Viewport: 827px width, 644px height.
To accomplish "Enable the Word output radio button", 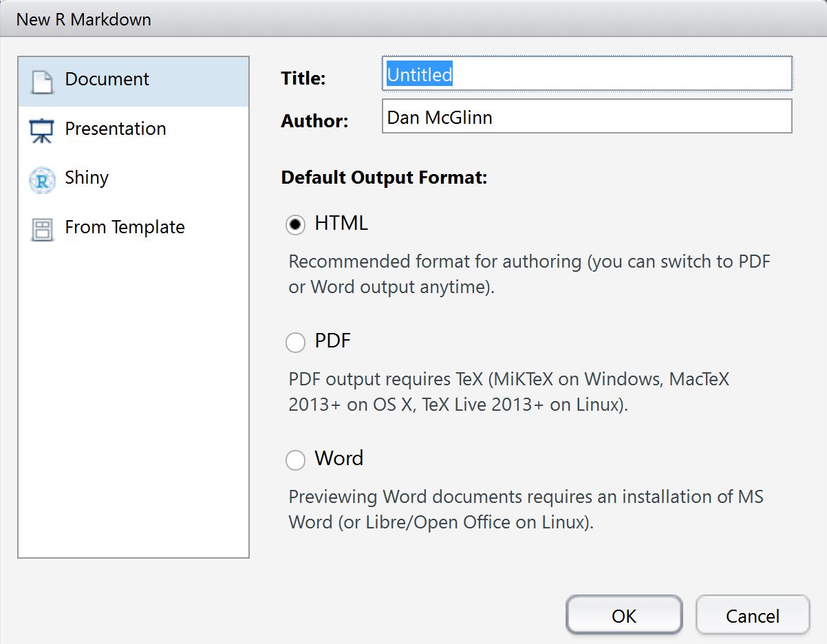I will click(295, 460).
